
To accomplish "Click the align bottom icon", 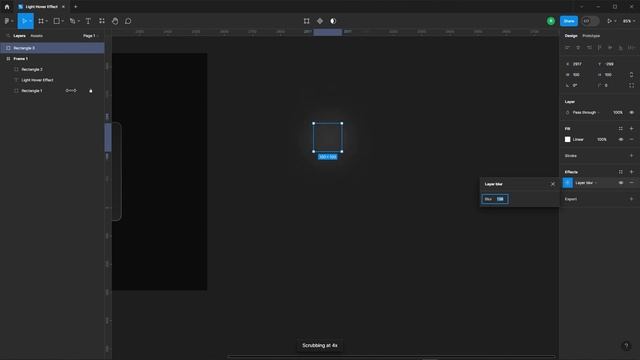I will [621, 48].
